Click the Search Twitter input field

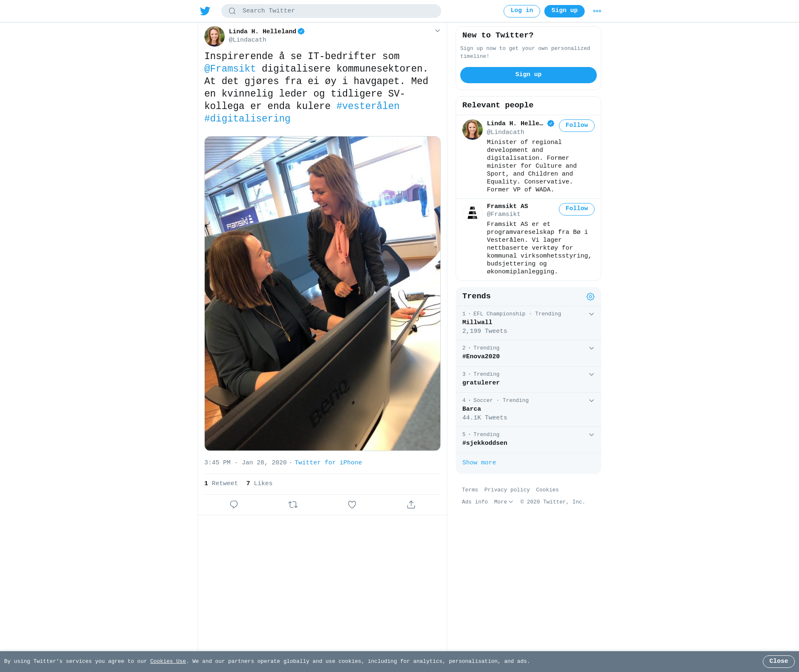[331, 11]
